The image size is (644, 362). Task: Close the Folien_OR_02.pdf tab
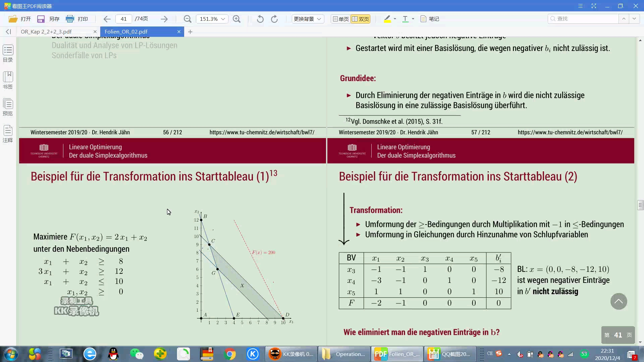coord(179,32)
